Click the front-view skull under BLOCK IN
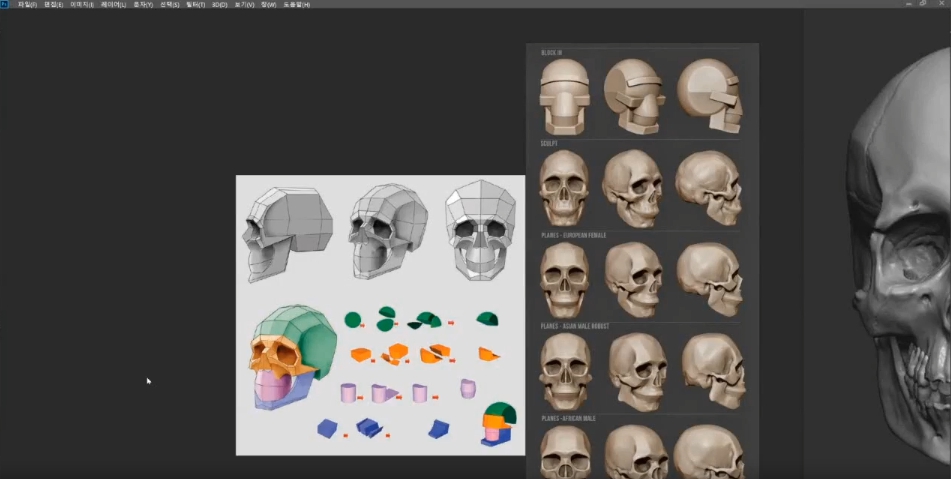 click(564, 97)
